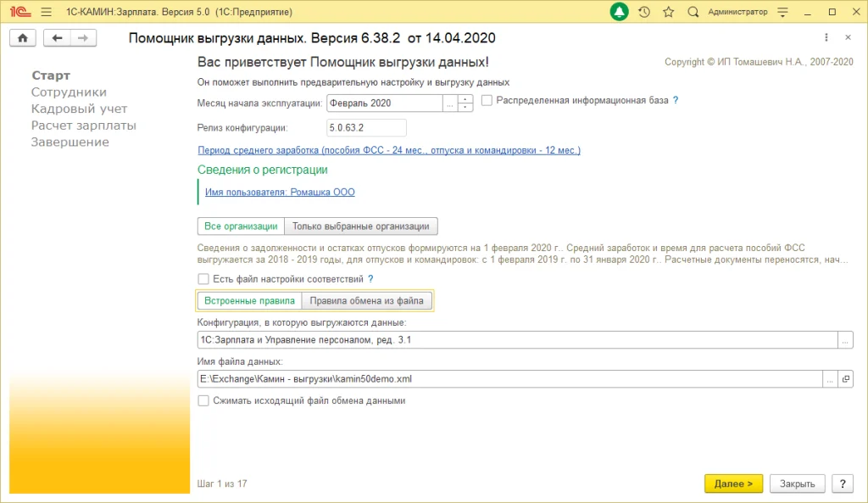Navigate back with the left arrow
868x503 pixels.
click(57, 37)
